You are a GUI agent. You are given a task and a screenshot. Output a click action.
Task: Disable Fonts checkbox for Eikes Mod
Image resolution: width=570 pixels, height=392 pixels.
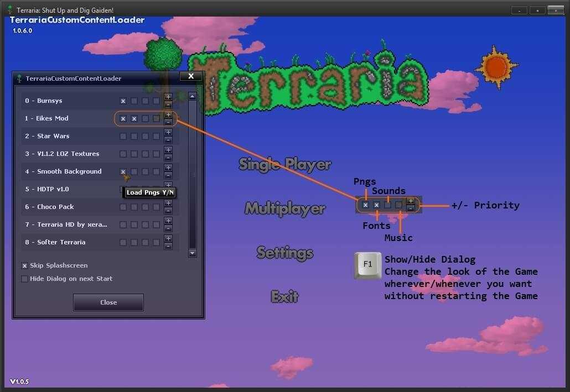point(134,118)
